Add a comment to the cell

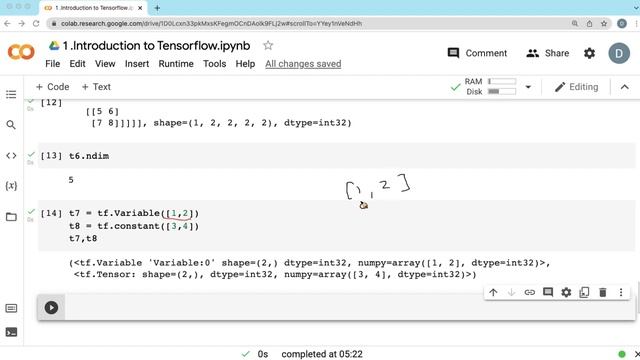pyautogui.click(x=548, y=292)
